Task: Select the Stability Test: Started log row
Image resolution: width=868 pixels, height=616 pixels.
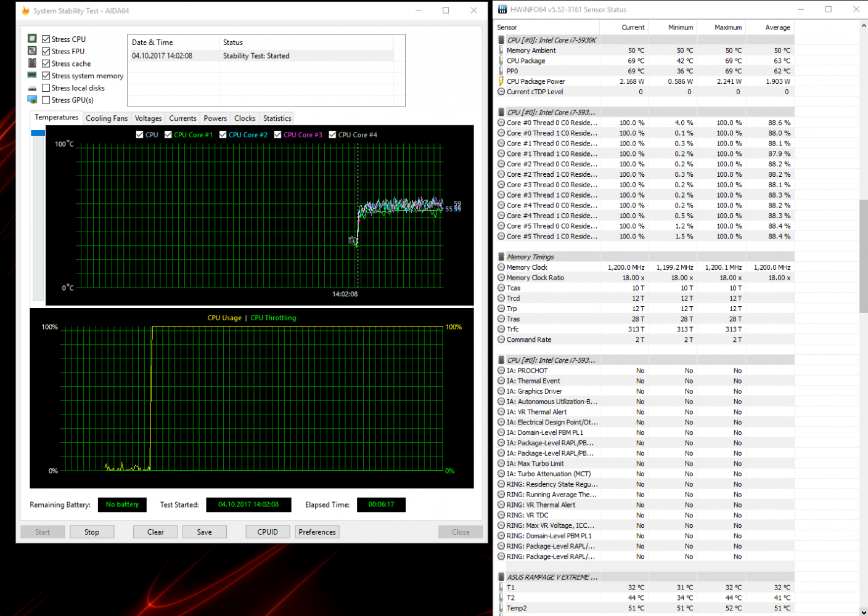Action: pos(262,56)
